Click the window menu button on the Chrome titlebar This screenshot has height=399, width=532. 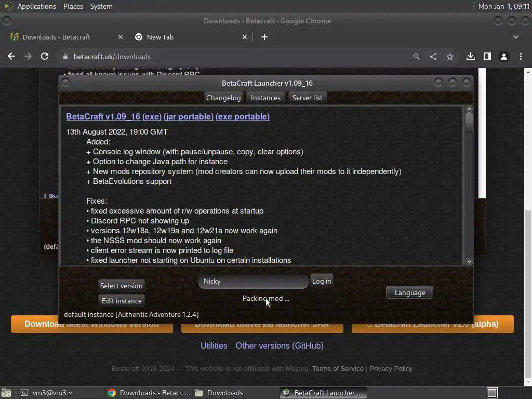pos(6,21)
